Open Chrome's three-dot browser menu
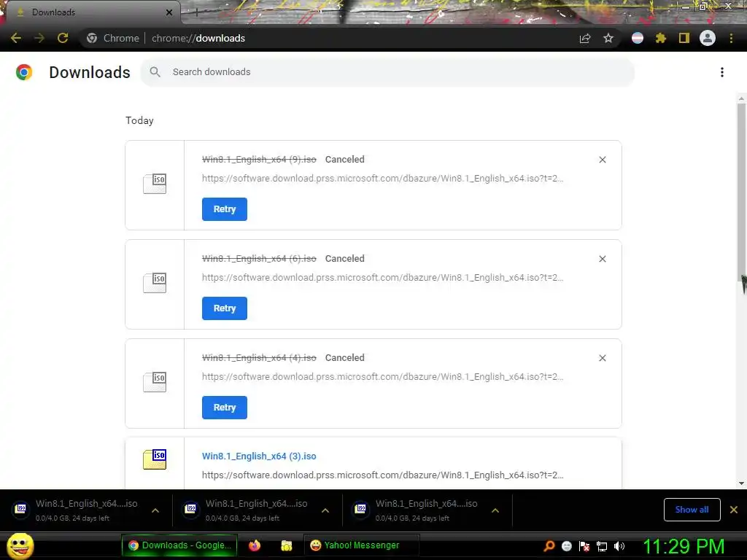This screenshot has height=560, width=747. (731, 38)
